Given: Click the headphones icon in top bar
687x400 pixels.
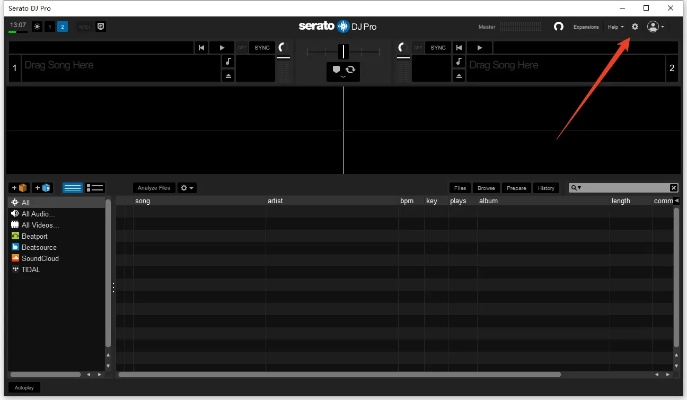Looking at the screenshot, I should (x=558, y=27).
